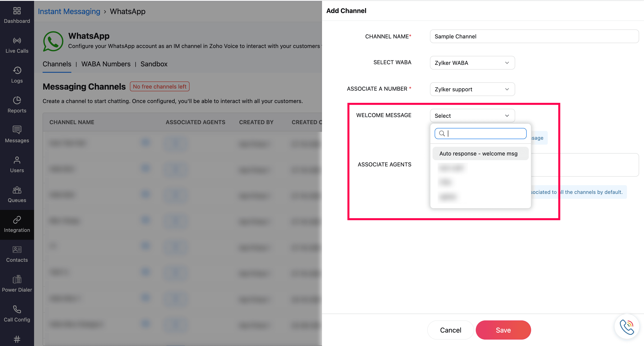The width and height of the screenshot is (644, 346).
Task: Expand the Select WABA dropdown
Action: (472, 63)
